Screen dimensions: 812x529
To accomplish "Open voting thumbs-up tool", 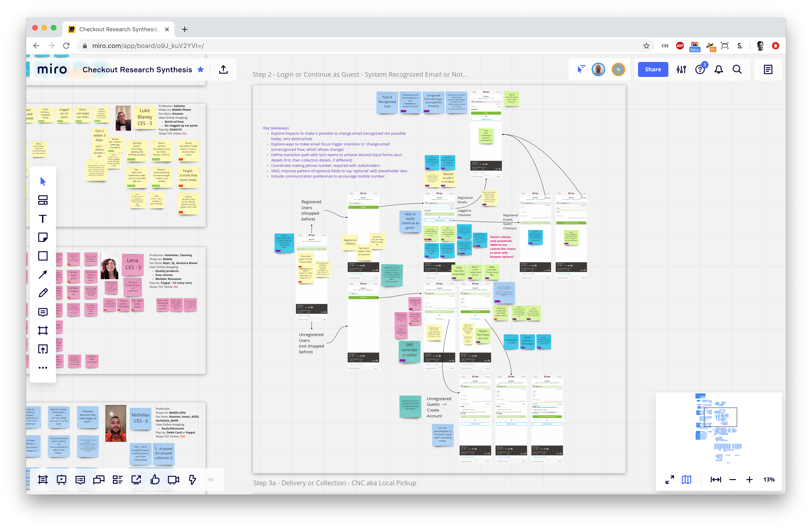I will tap(155, 480).
